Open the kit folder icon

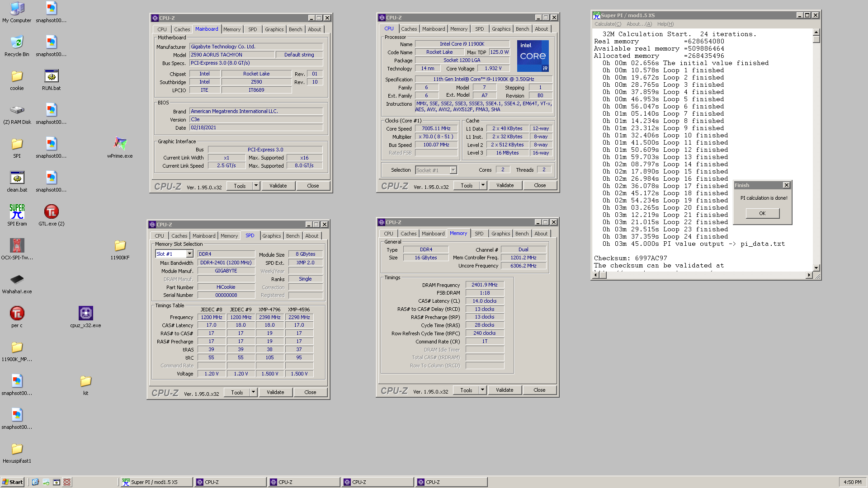(x=85, y=385)
